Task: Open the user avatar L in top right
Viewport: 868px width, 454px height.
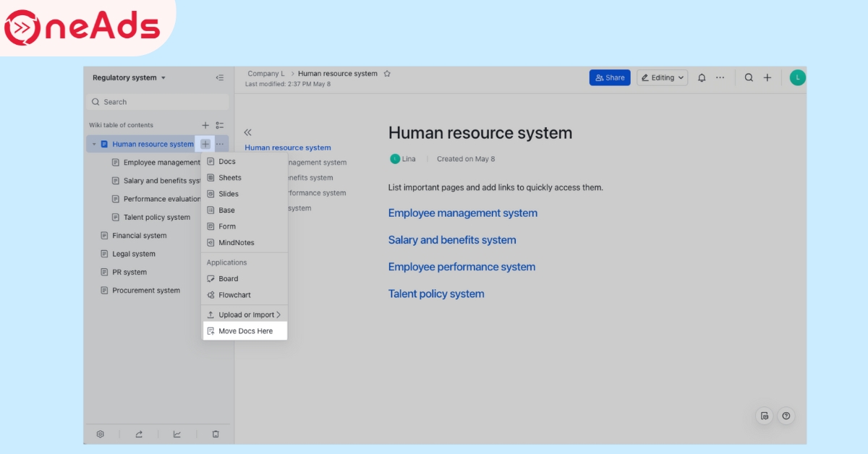Action: (797, 78)
